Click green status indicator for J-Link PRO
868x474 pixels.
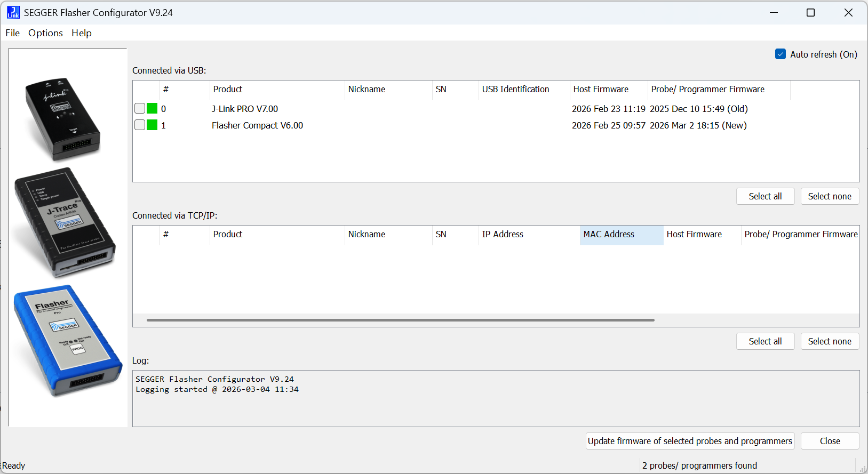[x=152, y=109]
